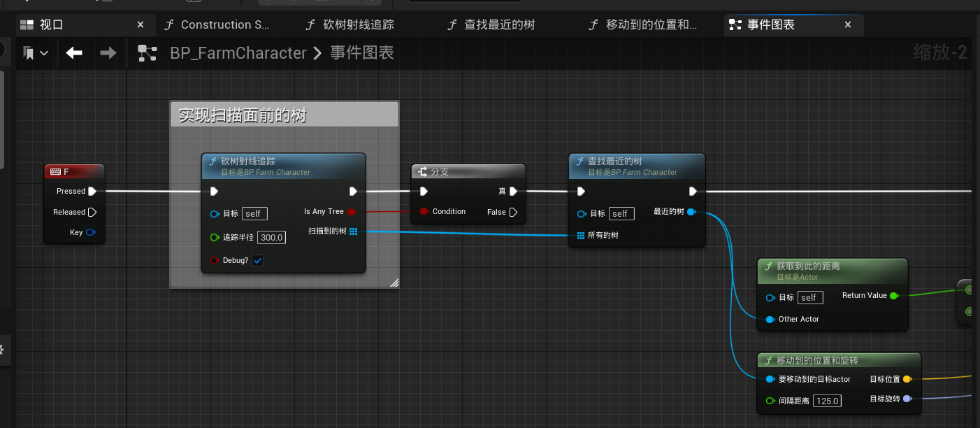
Task: Click the blueprint graph icon beside BP_FarmCharacter
Action: [x=147, y=53]
